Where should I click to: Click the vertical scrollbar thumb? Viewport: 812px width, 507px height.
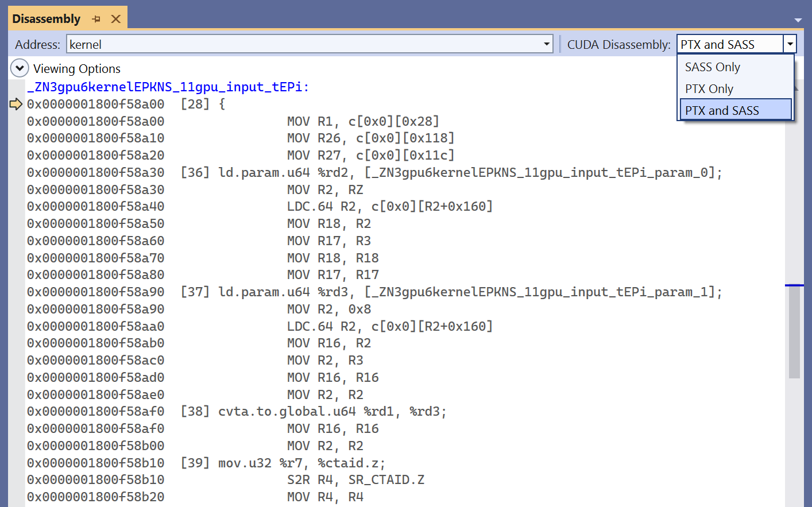point(794,332)
